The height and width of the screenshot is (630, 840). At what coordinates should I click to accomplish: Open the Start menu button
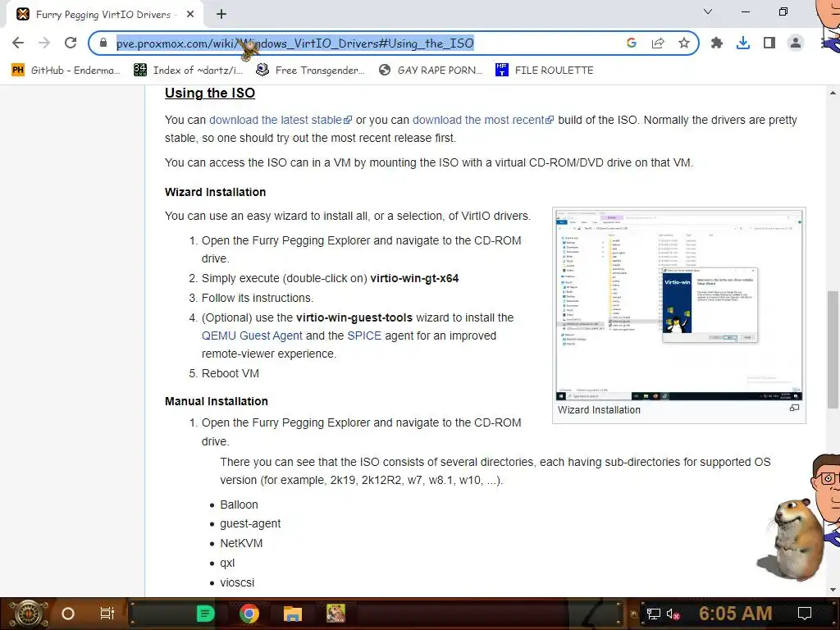pos(28,614)
